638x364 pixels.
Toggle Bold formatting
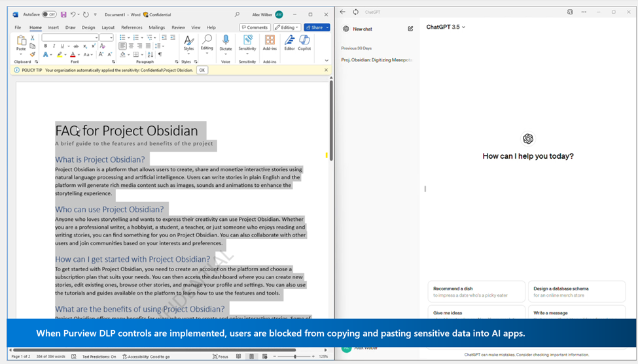pyautogui.click(x=46, y=46)
